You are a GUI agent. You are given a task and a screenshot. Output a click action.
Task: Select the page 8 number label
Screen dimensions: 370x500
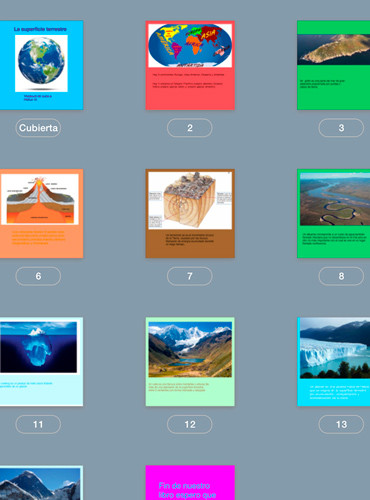pyautogui.click(x=341, y=276)
